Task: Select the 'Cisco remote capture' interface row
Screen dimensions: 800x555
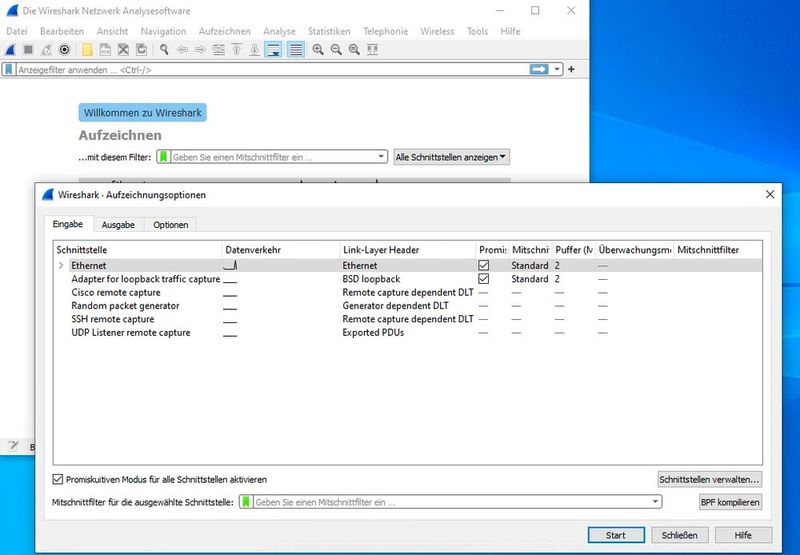Action: click(x=408, y=292)
